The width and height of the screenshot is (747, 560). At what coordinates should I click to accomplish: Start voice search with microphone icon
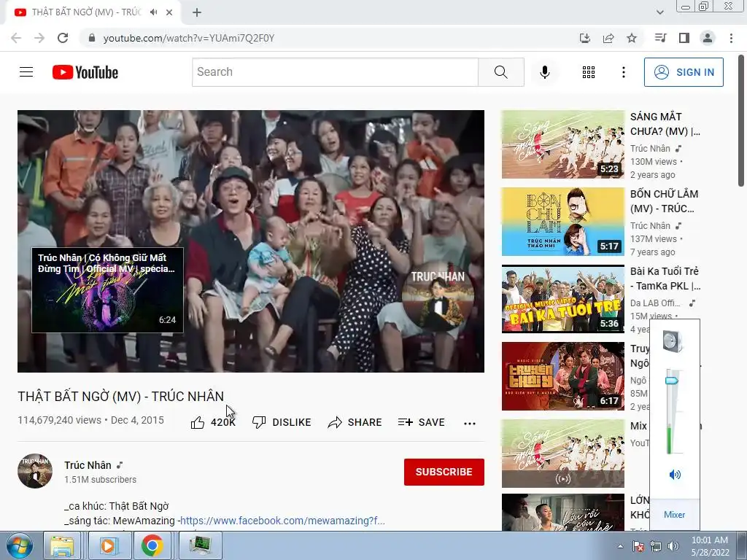tap(544, 72)
